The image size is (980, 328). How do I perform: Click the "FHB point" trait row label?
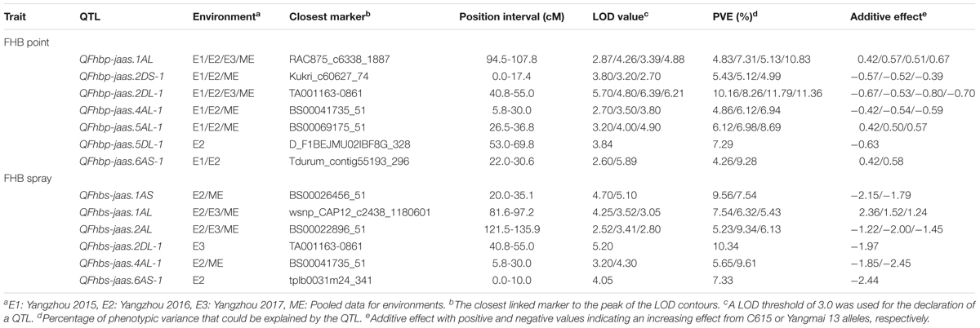click(x=25, y=42)
